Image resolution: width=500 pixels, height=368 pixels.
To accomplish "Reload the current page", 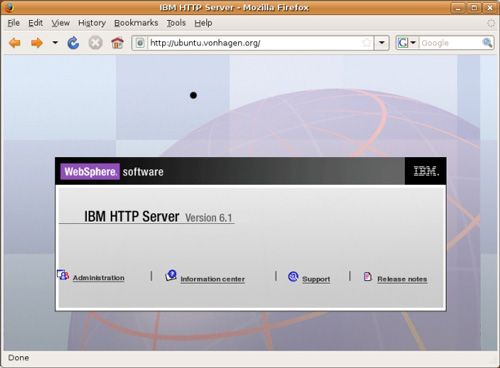I will tap(73, 43).
